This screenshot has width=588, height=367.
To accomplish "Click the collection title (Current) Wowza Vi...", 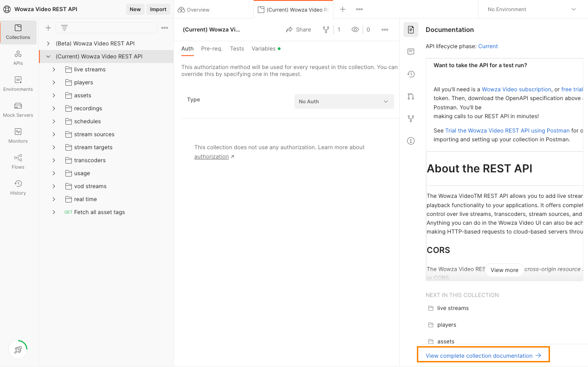I will pos(211,30).
